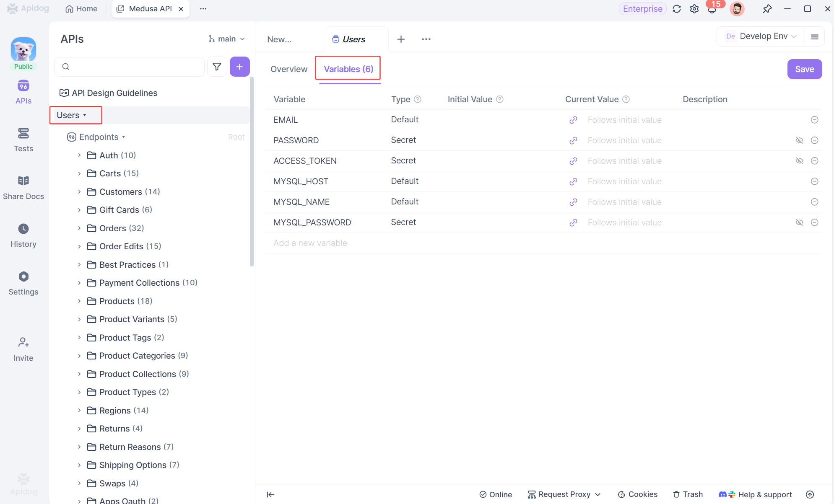834x504 pixels.
Task: Close the Medusa API tab
Action: click(181, 9)
